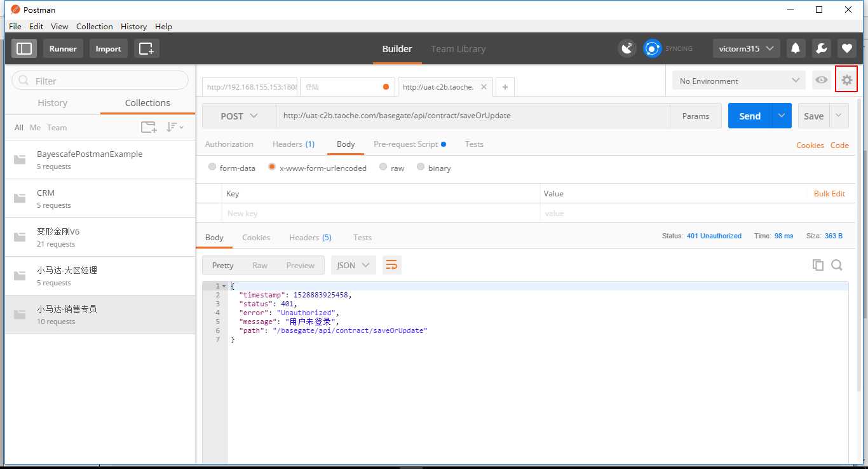Screen dimensions: 868x469
Task: Open the No Environment dropdown
Action: (740, 81)
